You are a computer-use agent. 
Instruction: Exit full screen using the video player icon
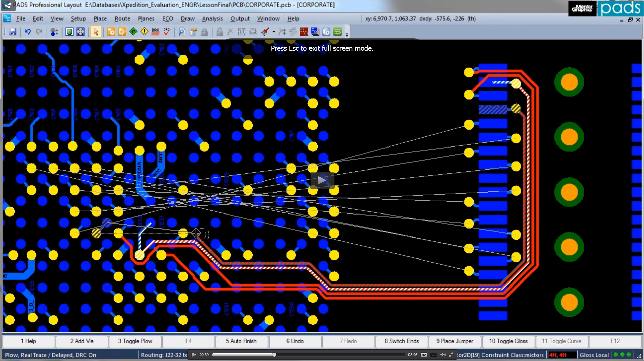coord(451,355)
